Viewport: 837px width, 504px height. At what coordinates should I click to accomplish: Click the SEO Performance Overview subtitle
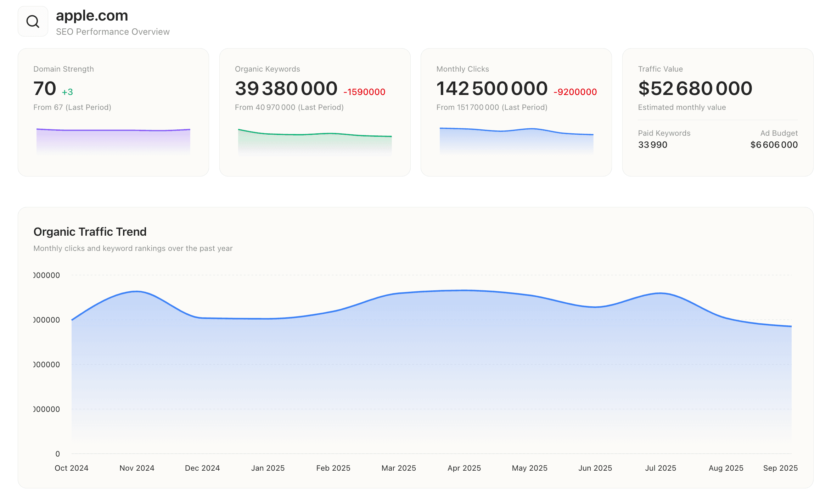tap(112, 32)
